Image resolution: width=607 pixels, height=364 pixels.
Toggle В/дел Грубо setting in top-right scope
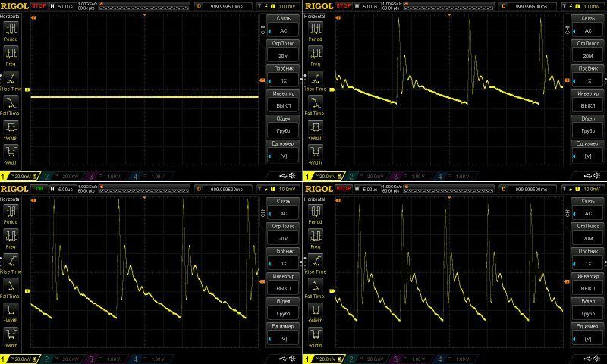(587, 124)
